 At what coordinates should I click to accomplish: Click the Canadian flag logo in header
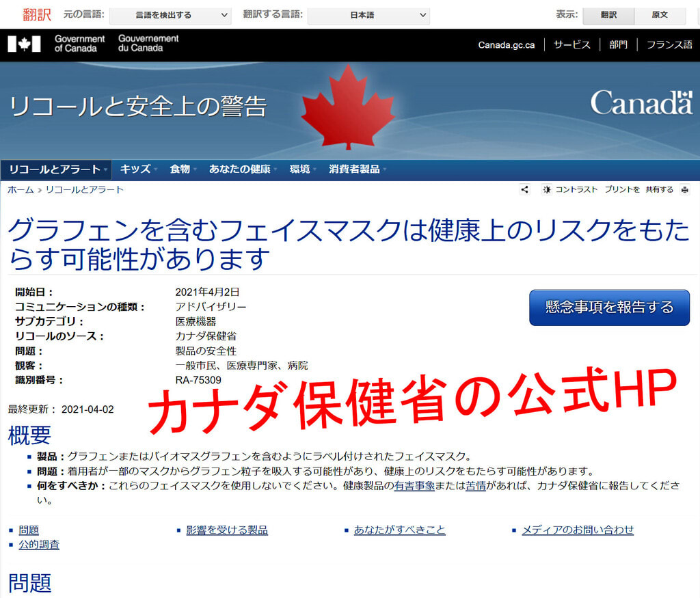pos(24,44)
